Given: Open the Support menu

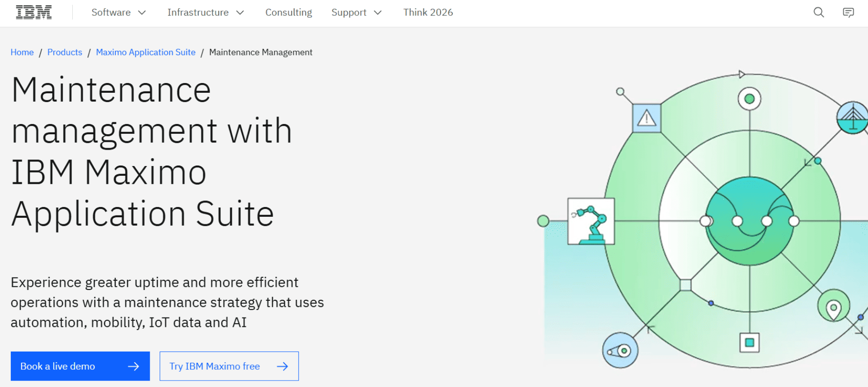Looking at the screenshot, I should tap(357, 13).
